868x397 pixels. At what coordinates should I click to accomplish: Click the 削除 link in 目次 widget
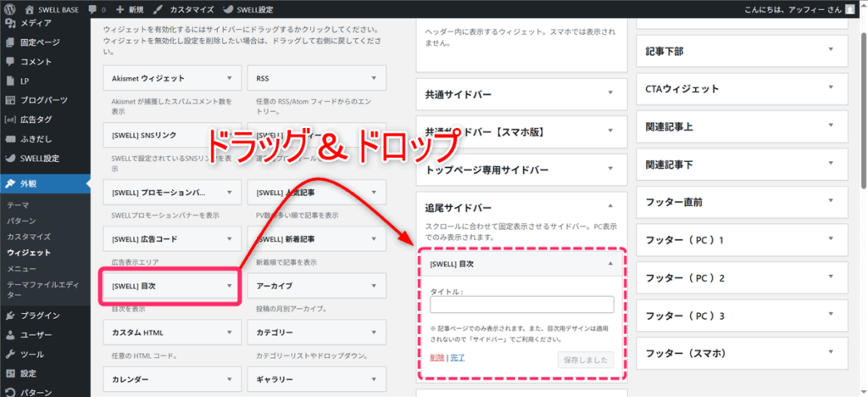[437, 357]
